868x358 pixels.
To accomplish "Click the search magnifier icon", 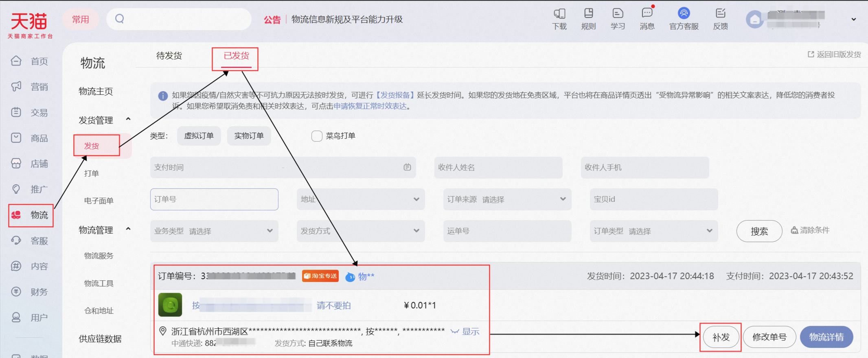I will coord(119,19).
